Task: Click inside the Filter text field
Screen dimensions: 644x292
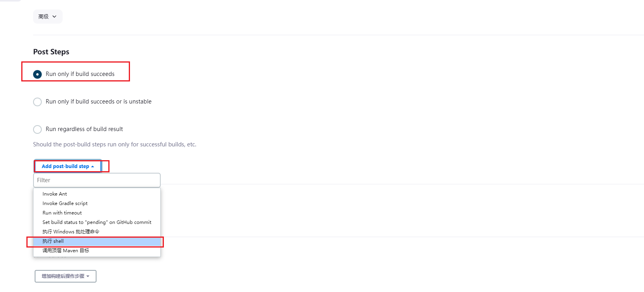Action: pyautogui.click(x=97, y=180)
